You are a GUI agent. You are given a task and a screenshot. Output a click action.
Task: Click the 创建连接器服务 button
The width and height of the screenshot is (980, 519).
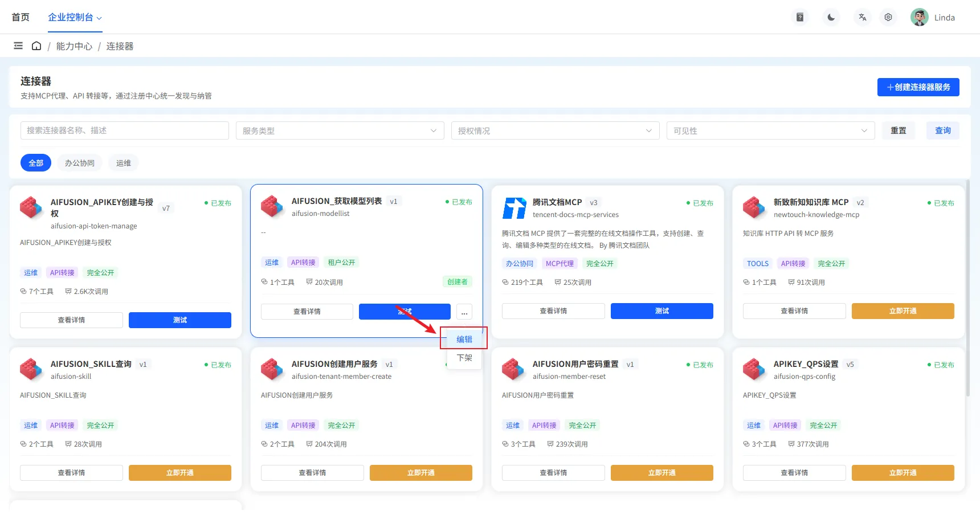coord(918,87)
